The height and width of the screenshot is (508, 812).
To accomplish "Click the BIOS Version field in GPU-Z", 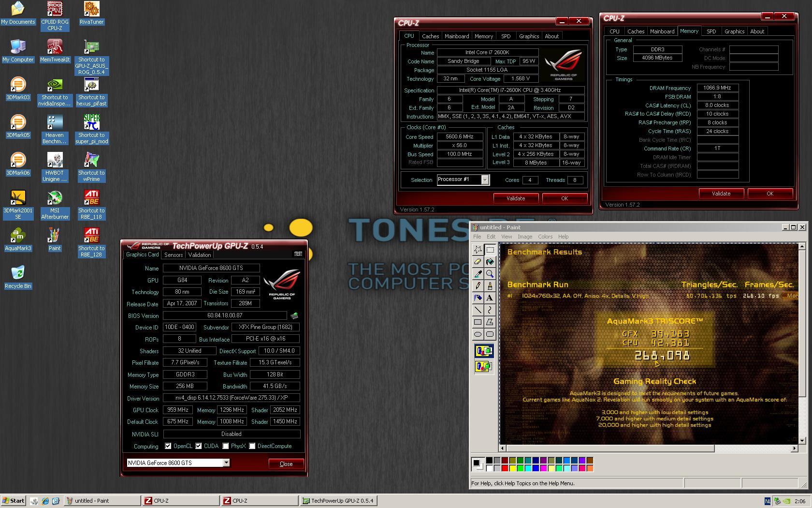I will point(225,315).
